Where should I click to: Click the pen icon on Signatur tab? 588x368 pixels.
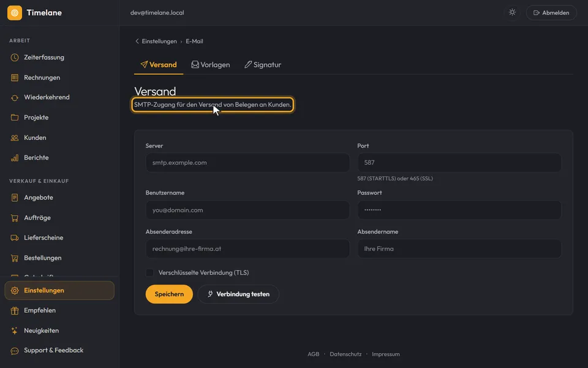(x=248, y=64)
